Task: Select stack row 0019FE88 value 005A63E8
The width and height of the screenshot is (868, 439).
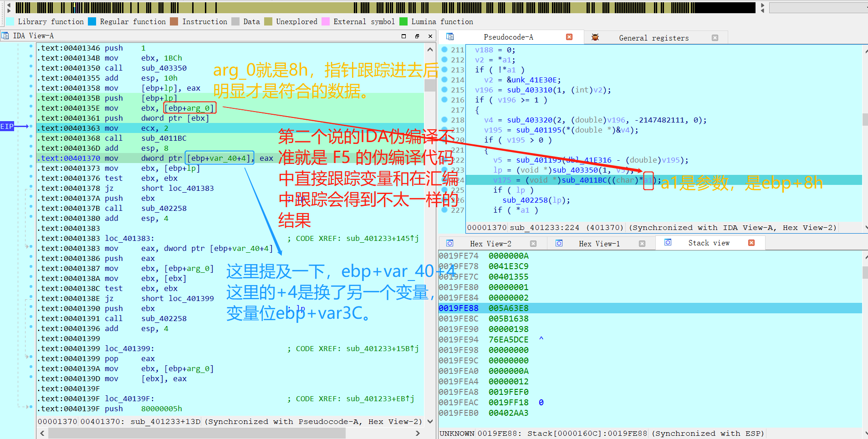Action: tap(650, 308)
